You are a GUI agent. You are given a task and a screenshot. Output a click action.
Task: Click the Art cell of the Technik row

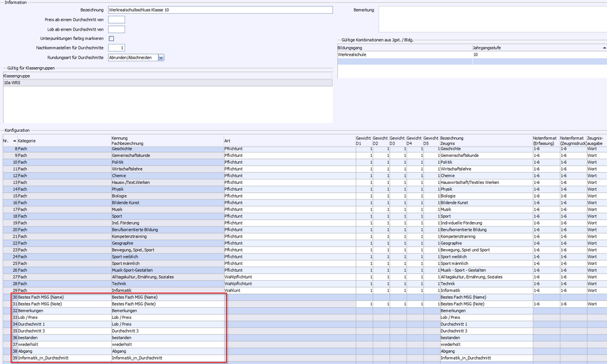click(x=288, y=283)
